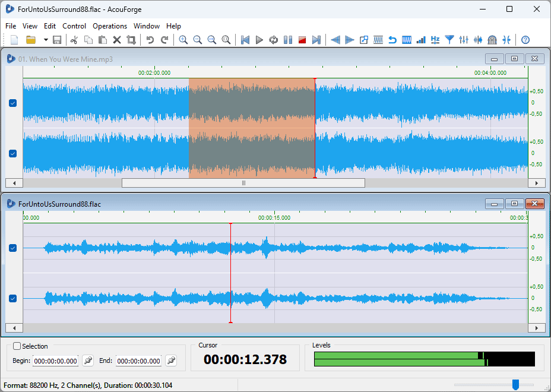Open the File menu

pyautogui.click(x=11, y=26)
